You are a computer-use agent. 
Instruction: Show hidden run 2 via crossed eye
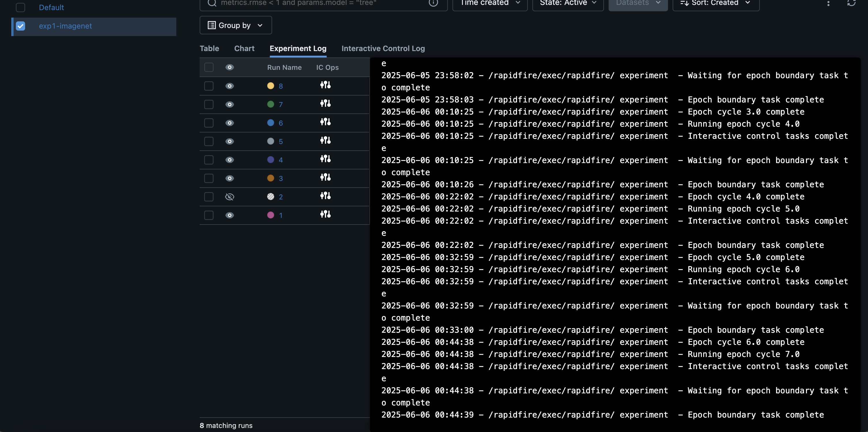click(x=229, y=197)
